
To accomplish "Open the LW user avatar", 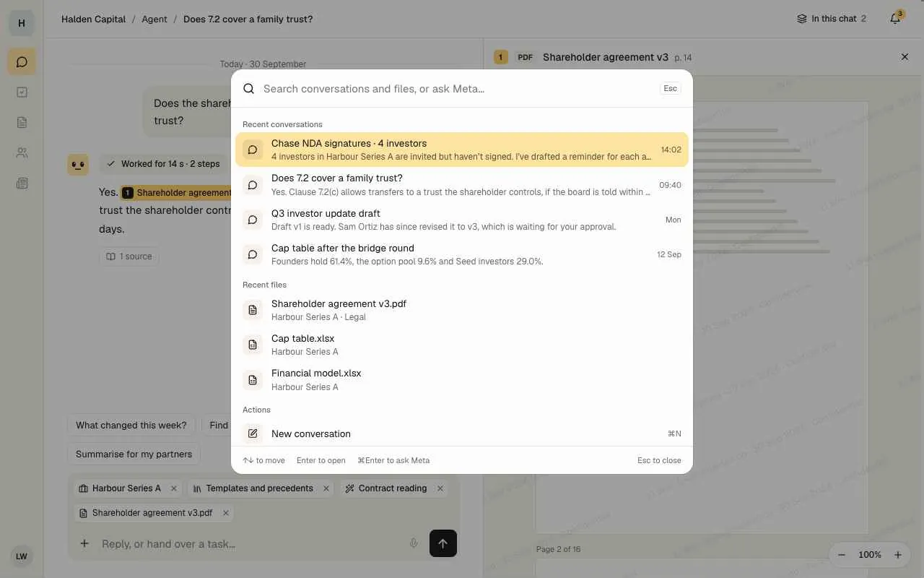I will coord(22,556).
